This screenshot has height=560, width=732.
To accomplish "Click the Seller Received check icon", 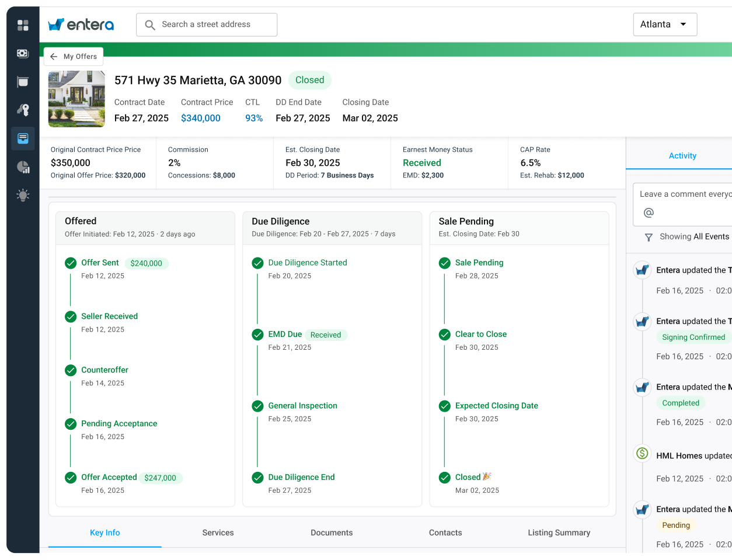I will click(71, 316).
